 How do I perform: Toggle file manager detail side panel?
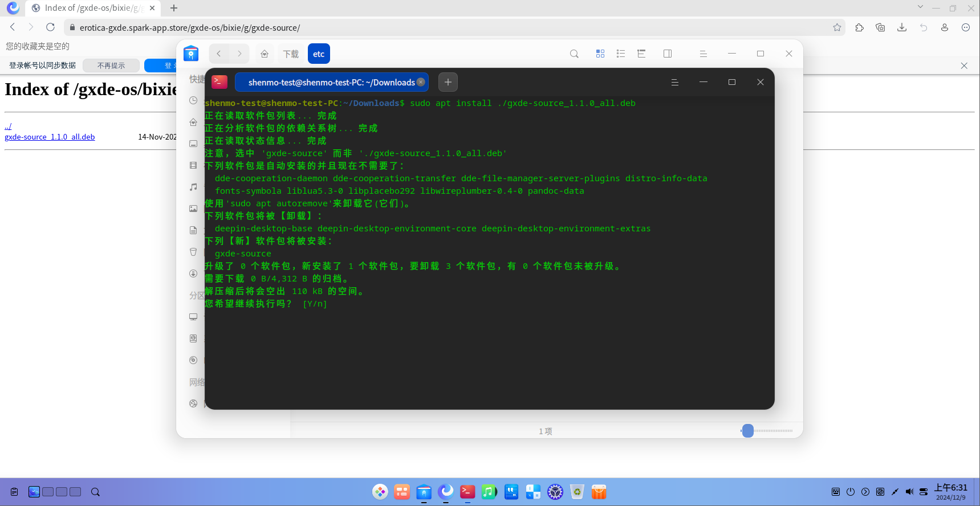668,54
